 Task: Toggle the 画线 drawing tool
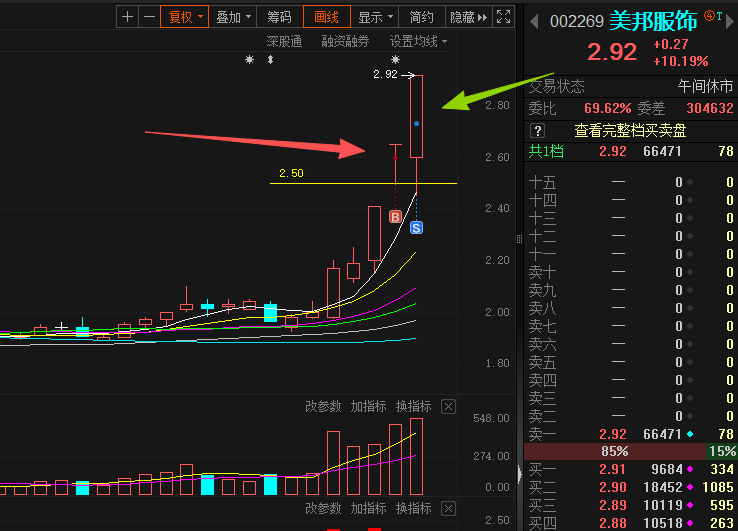coord(327,17)
